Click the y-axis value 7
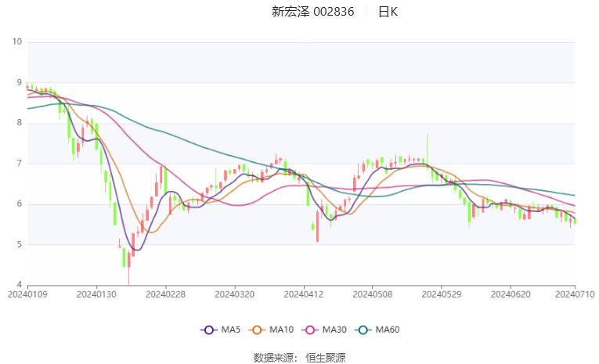This screenshot has width=599, height=364. tap(20, 164)
